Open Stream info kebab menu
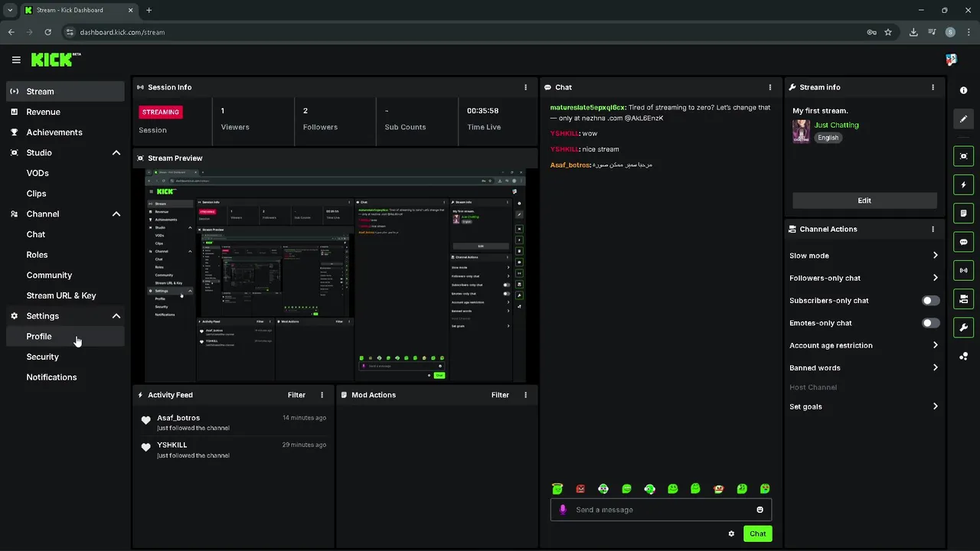 coord(933,87)
